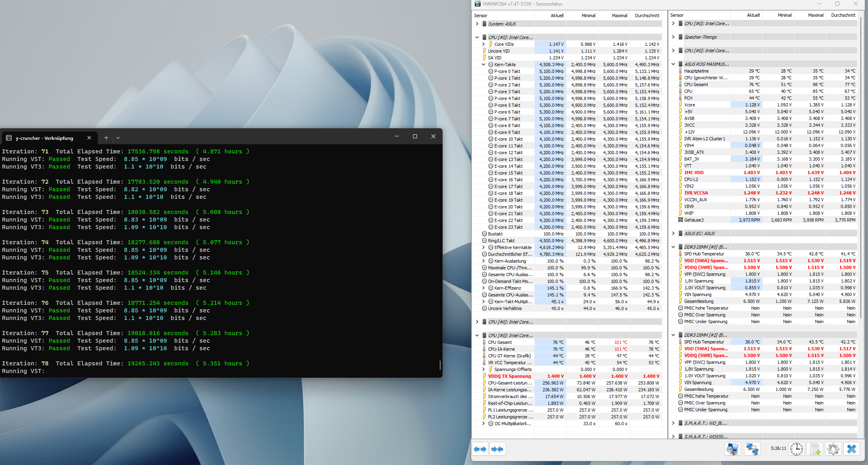The height and width of the screenshot is (465, 868).
Task: Click the expand columns arrows button
Action: (x=480, y=449)
